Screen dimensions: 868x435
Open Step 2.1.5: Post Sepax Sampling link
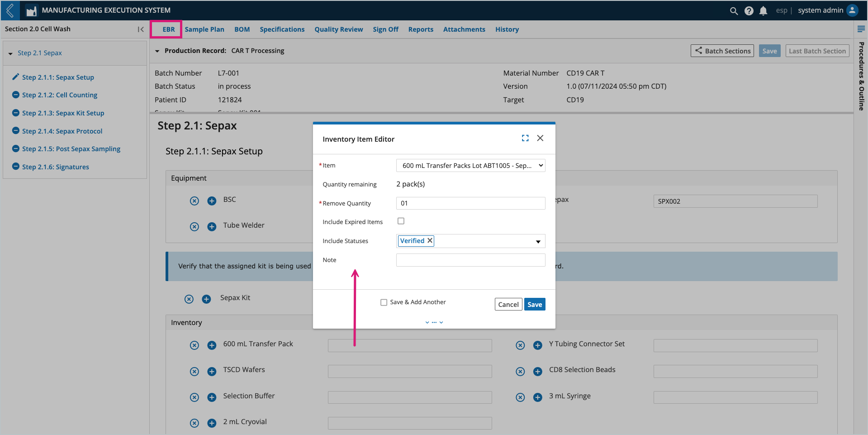coord(71,149)
